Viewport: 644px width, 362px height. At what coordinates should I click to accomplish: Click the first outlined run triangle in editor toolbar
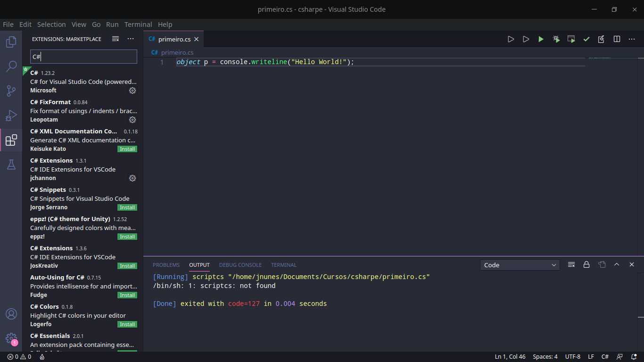click(511, 39)
